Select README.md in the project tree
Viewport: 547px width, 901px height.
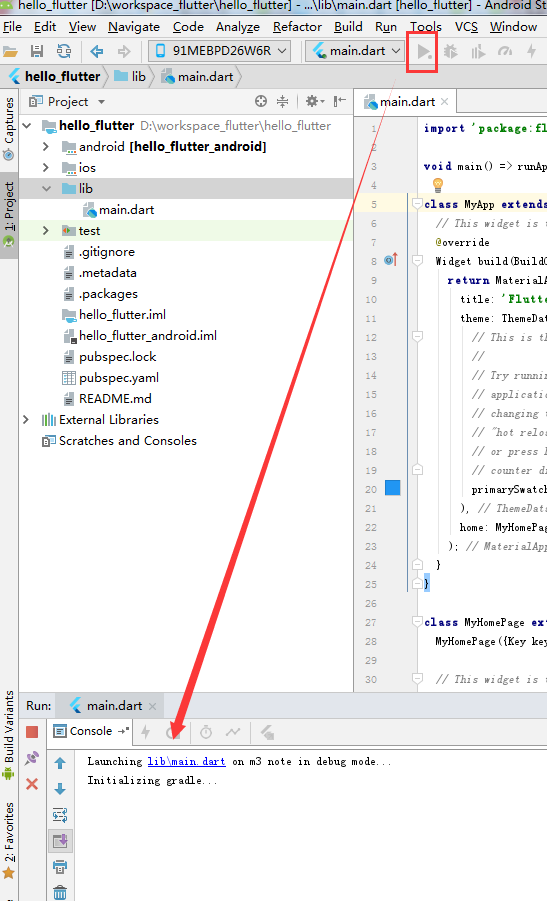point(115,399)
